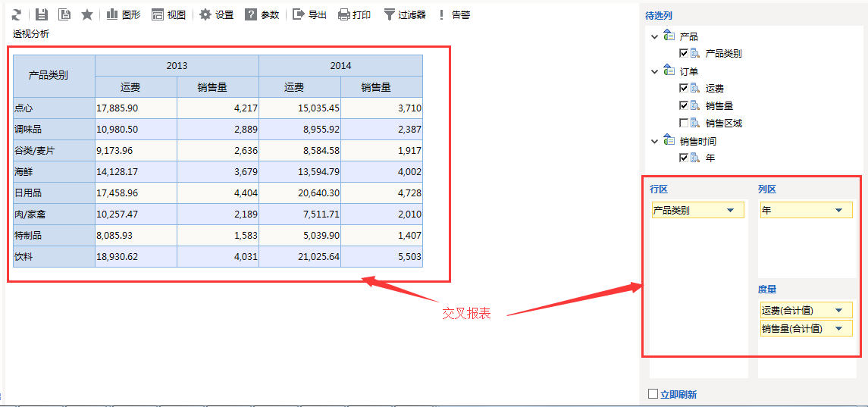Select the 2013 column header
868x407 pixels.
[177, 65]
